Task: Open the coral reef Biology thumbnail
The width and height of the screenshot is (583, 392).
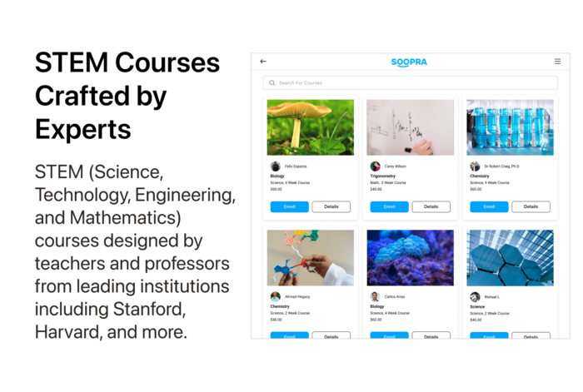Action: (x=410, y=258)
